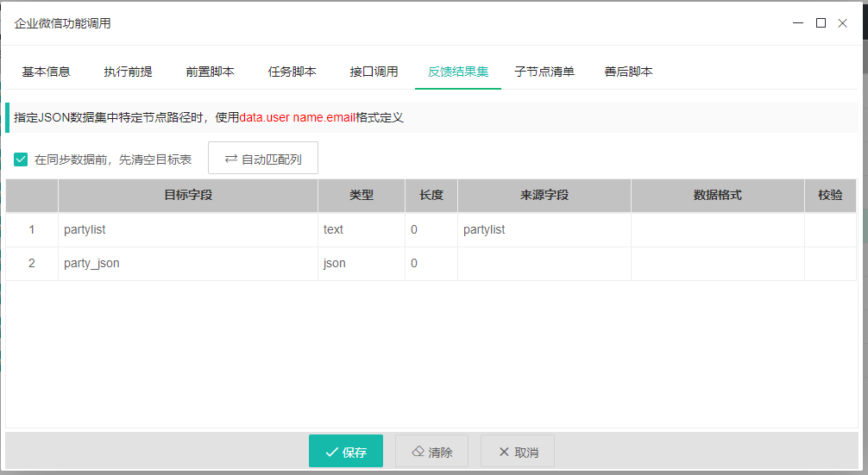
Task: Click 校验 cell of party_json row
Action: tap(830, 264)
